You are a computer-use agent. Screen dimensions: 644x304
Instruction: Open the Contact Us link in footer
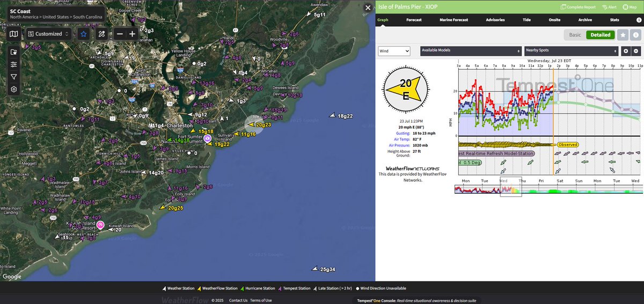(238, 300)
